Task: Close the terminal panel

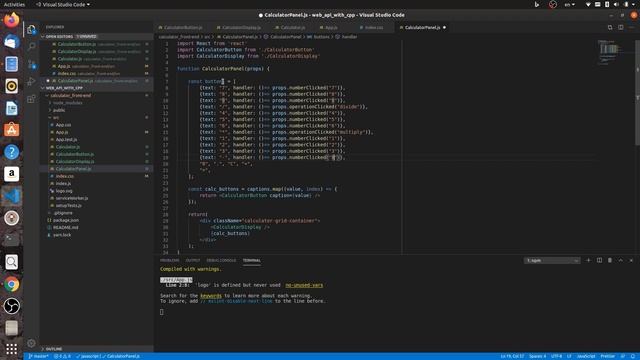Action: [x=631, y=260]
